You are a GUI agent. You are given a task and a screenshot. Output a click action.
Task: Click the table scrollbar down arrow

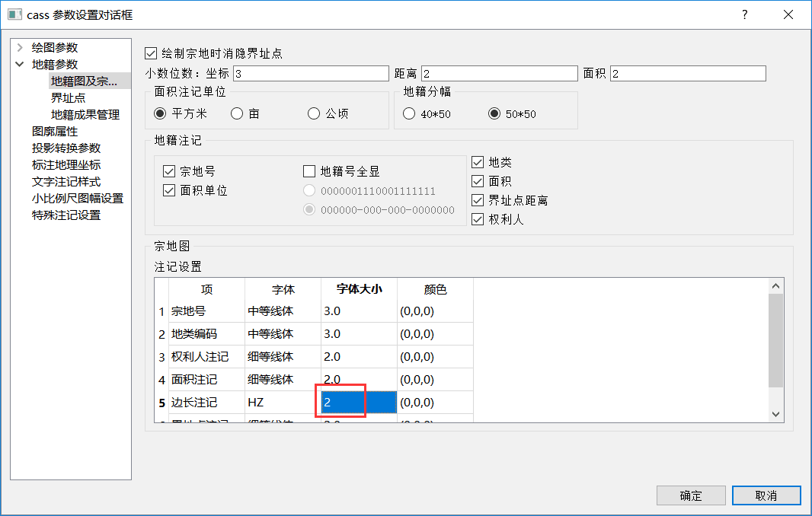click(x=775, y=414)
